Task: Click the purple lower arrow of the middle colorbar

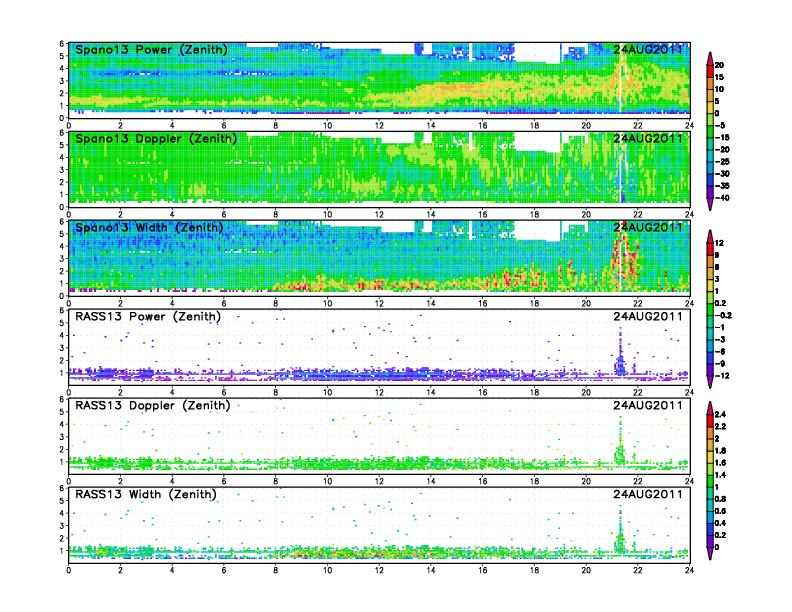Action: point(710,382)
